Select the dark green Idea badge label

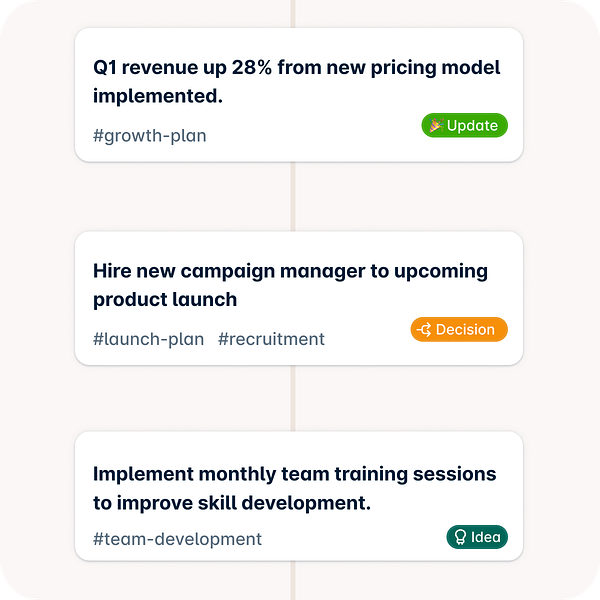pos(485,537)
